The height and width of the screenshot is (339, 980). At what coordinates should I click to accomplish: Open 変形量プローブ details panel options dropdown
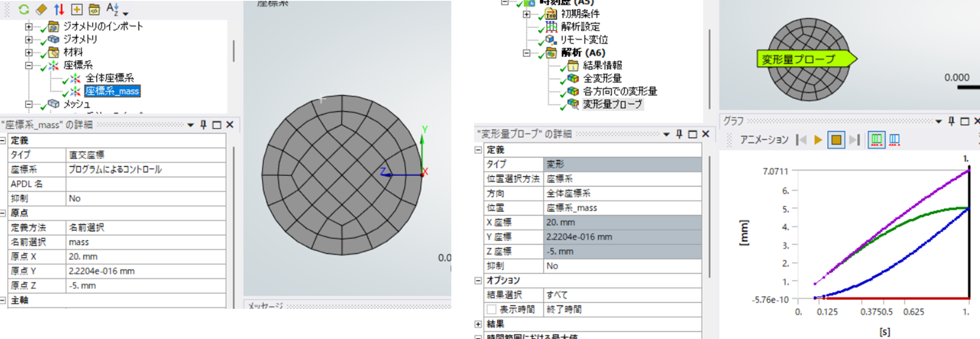(666, 134)
